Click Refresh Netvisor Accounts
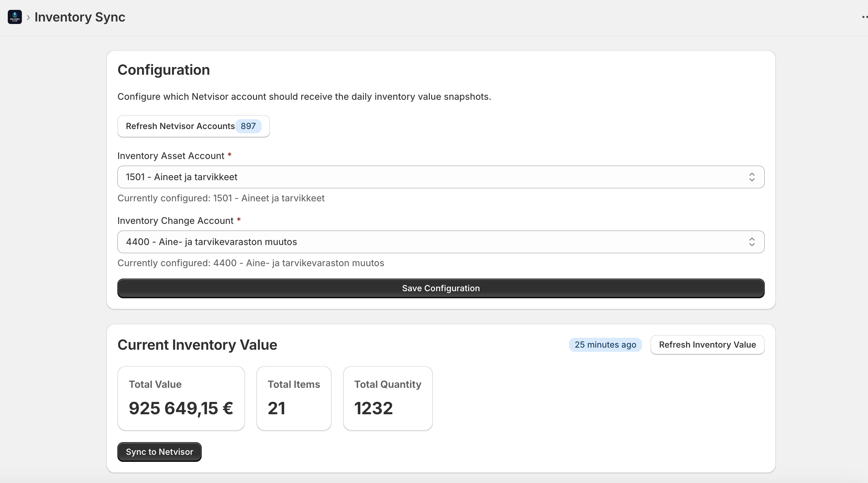Screen dimensions: 868x483 pos(181,126)
